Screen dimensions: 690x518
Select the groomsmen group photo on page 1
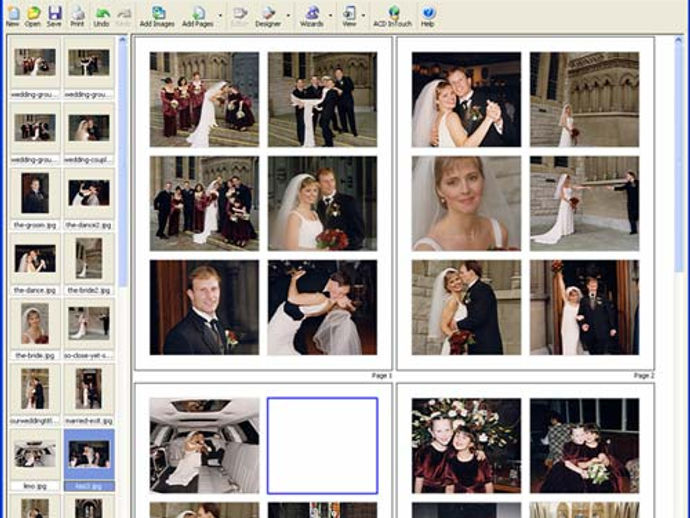323,99
